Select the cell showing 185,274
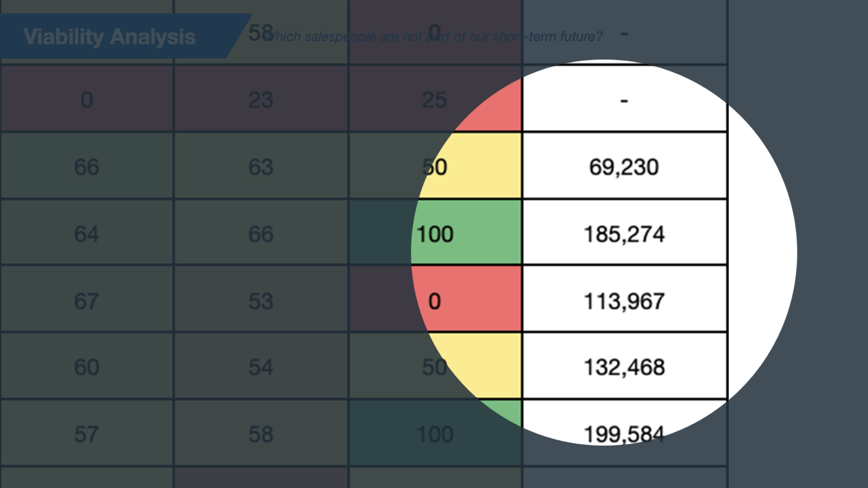Viewport: 868px width, 488px height. click(x=624, y=233)
